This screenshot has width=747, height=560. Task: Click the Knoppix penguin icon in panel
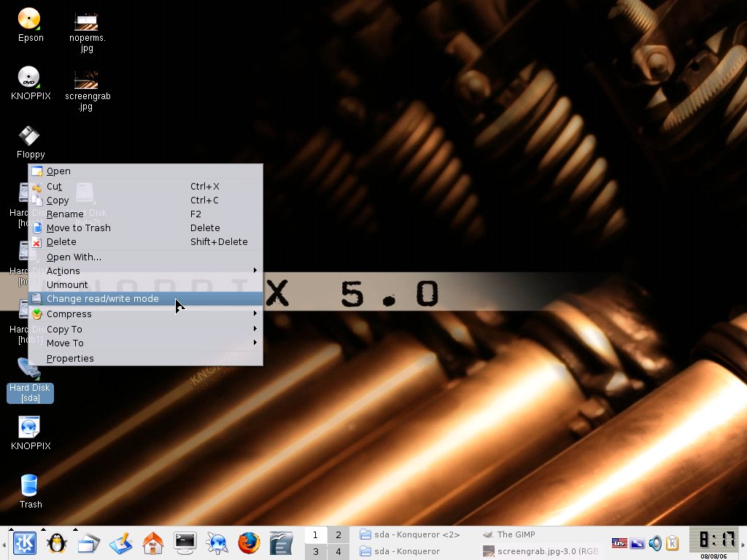click(57, 542)
